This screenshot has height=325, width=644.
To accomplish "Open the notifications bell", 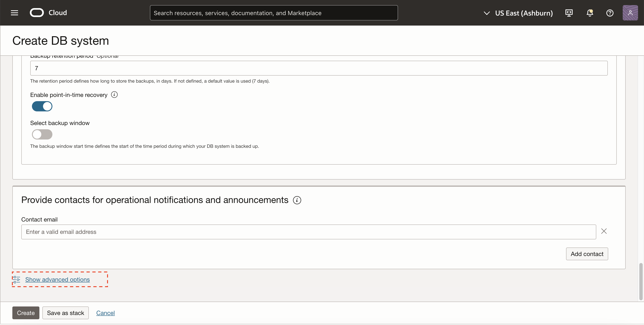I will tap(590, 13).
